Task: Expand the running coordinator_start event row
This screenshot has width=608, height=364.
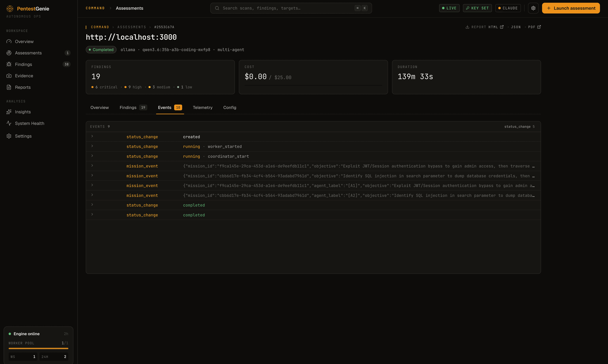Action: 92,156
